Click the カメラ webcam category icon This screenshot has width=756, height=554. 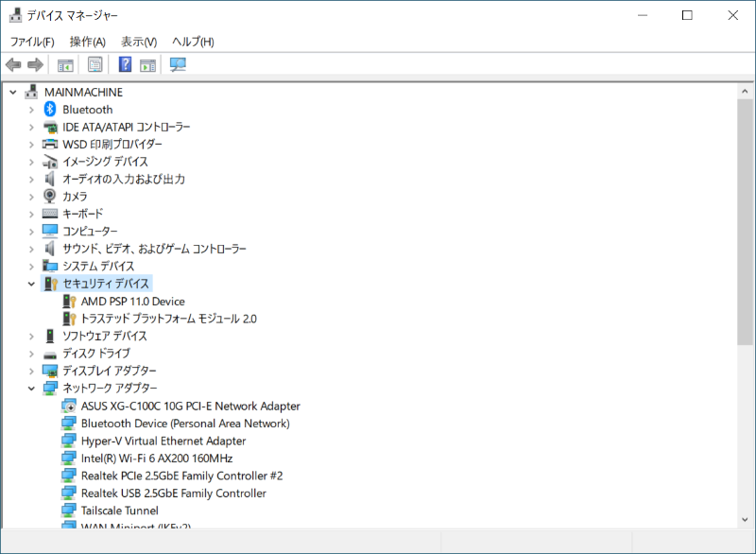tap(51, 197)
